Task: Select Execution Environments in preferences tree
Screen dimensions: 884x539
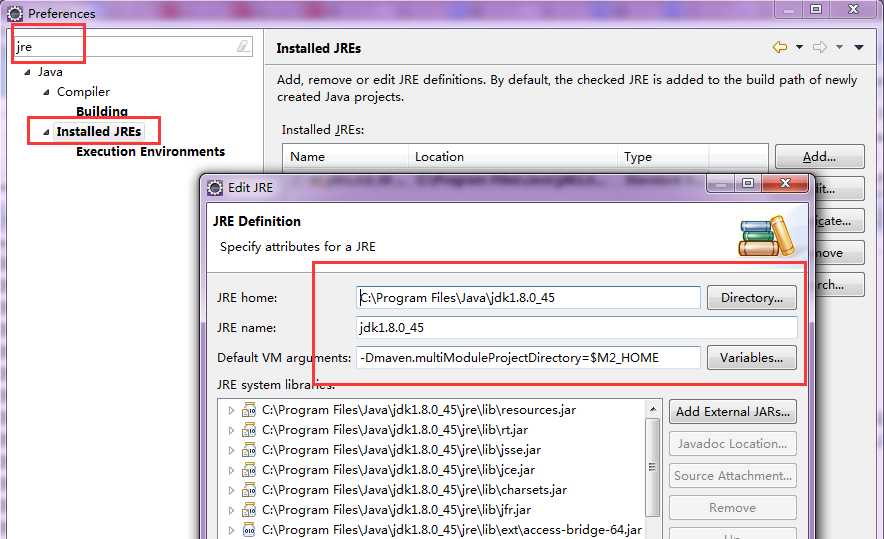Action: click(x=150, y=152)
